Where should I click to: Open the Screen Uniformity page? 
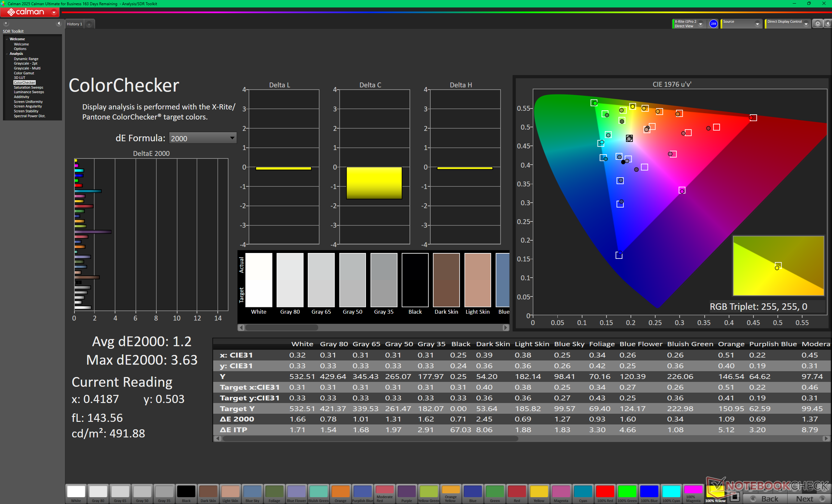click(x=28, y=102)
